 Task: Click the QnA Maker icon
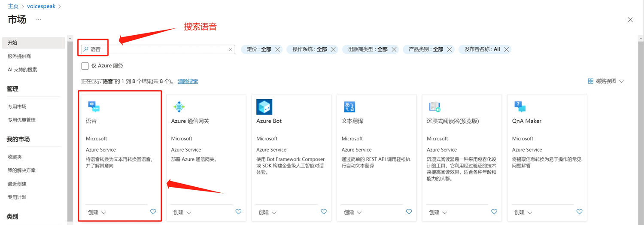(x=520, y=107)
